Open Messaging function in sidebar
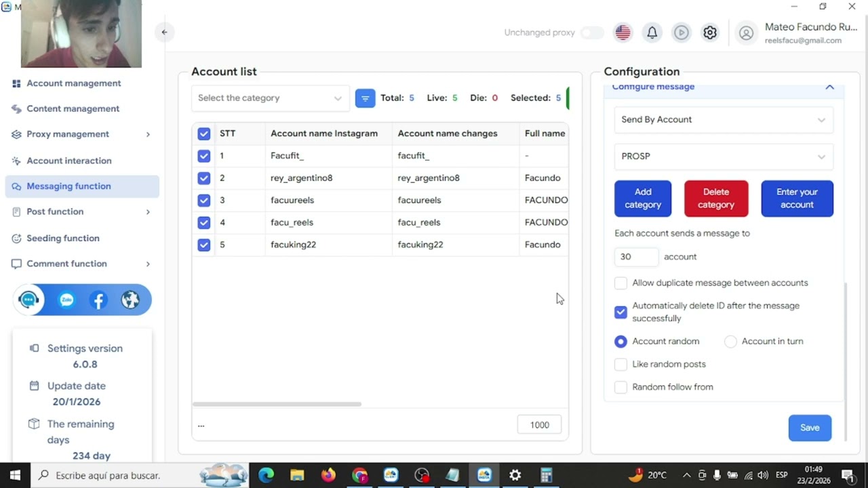Screen dimensions: 868x488 (82, 186)
